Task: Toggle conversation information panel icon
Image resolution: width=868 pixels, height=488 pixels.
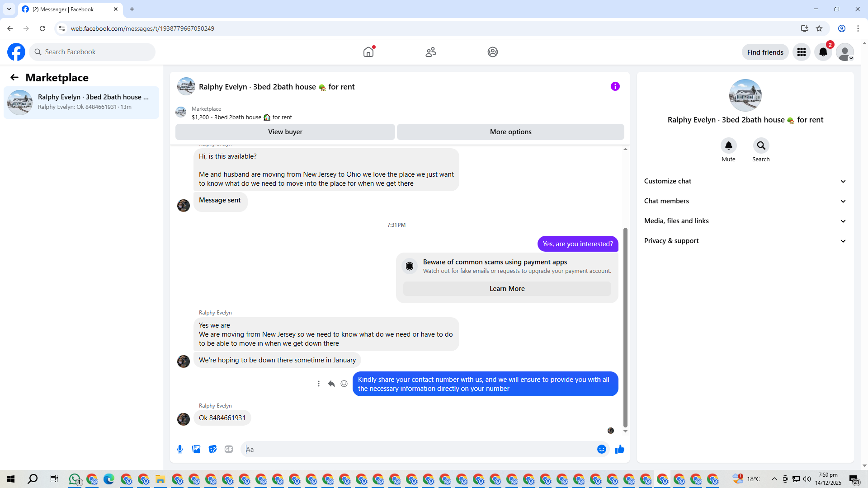Action: tap(615, 86)
